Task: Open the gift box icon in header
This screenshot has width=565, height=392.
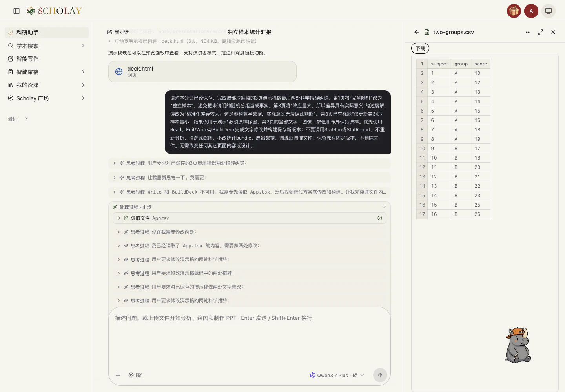Action: point(514,11)
